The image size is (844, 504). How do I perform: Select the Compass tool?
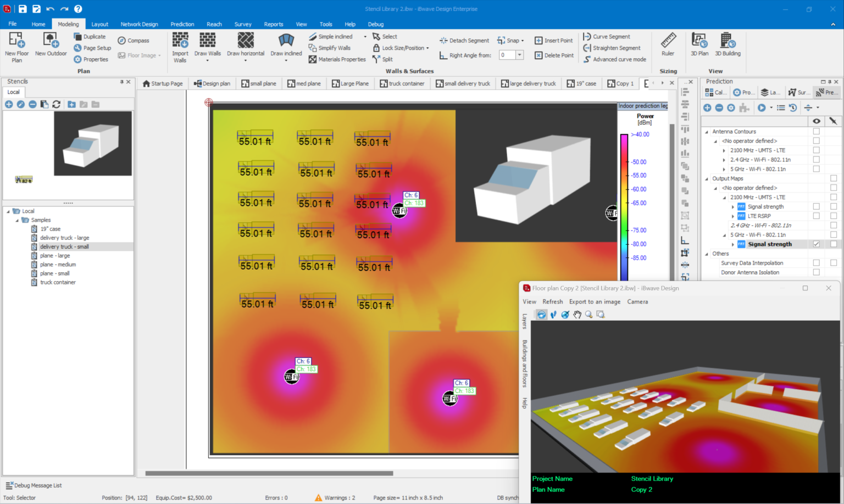(x=134, y=40)
